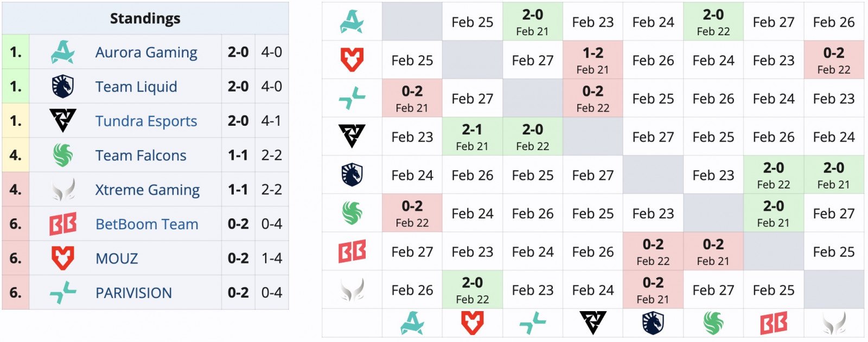Click Team Liquid logo in crosstable's bottom row

(653, 323)
